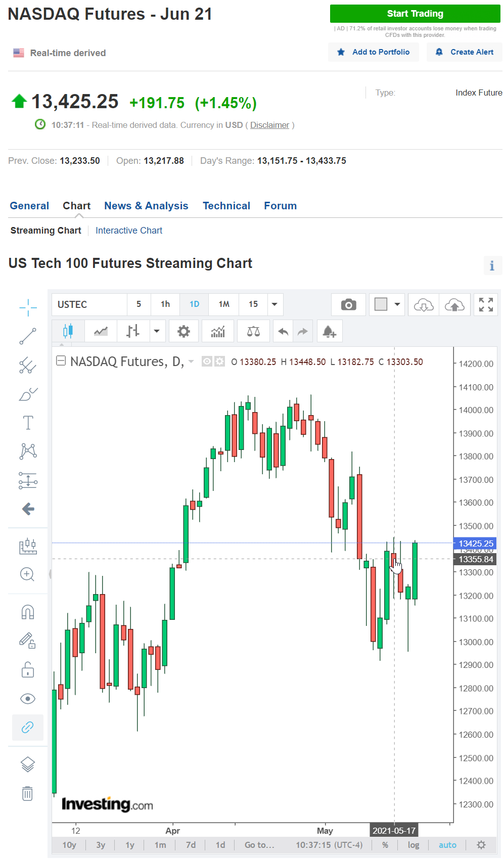This screenshot has width=504, height=859.
Task: Open the time interval dropdown arrow
Action: tap(275, 304)
